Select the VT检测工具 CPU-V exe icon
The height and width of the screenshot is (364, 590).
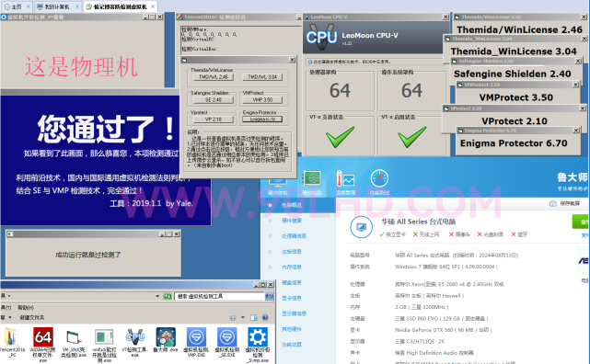click(x=135, y=337)
